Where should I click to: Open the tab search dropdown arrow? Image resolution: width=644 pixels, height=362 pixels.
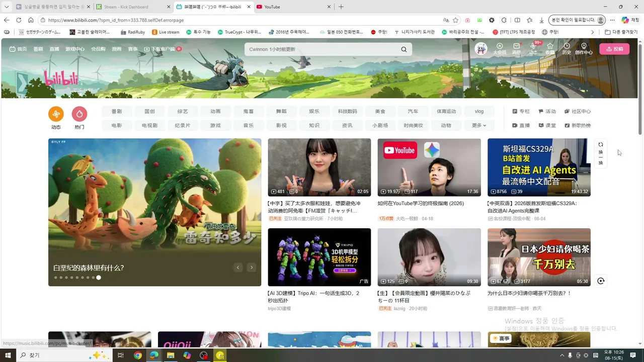tap(7, 7)
